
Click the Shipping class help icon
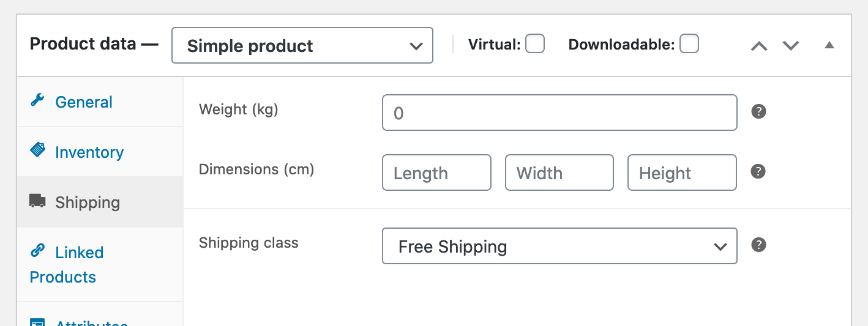click(758, 245)
